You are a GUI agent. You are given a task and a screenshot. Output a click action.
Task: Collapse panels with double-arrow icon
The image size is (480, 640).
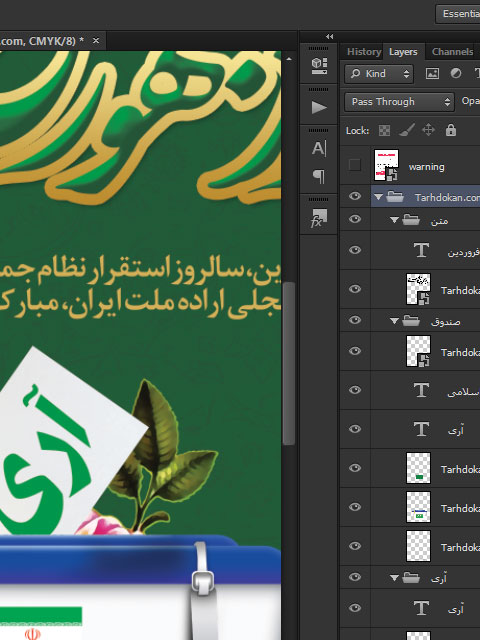pyautogui.click(x=330, y=37)
